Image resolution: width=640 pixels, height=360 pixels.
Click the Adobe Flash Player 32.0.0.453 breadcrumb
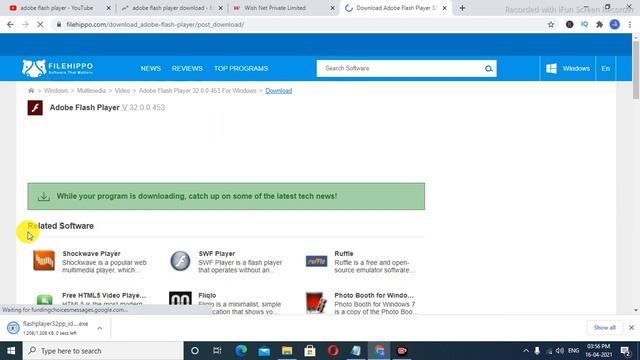pos(198,91)
